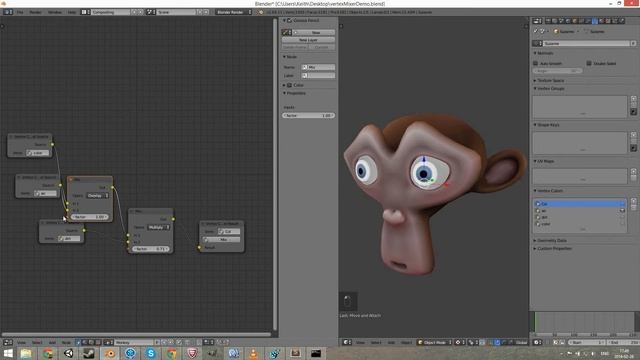This screenshot has width=640, height=360.
Task: Add a new vertex color layer
Action: pyautogui.click(x=633, y=201)
